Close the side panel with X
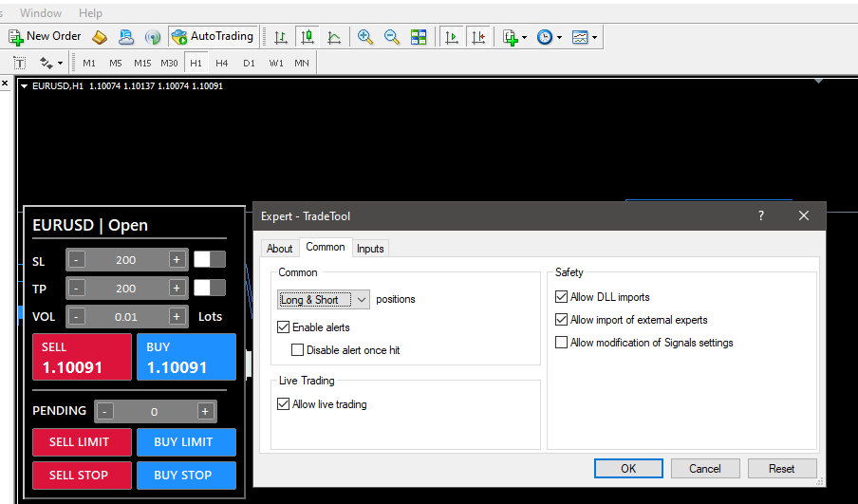This screenshot has height=504, width=858. (x=5, y=84)
